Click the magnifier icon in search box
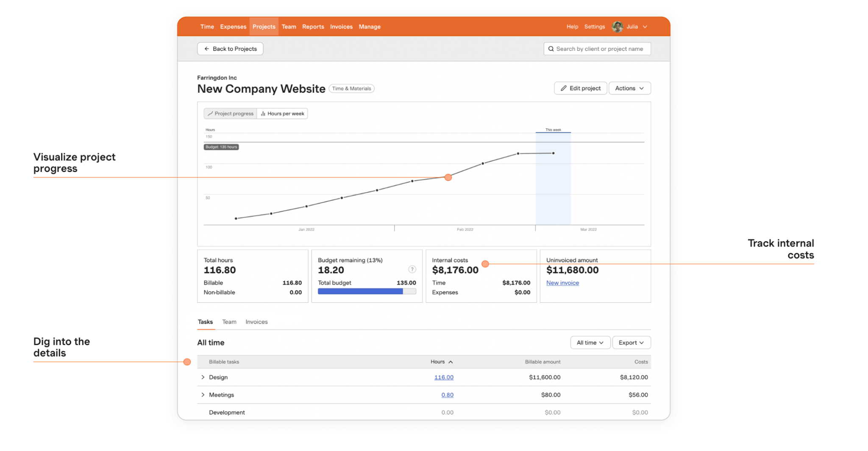Screen dimensions: 868x451 551,49
